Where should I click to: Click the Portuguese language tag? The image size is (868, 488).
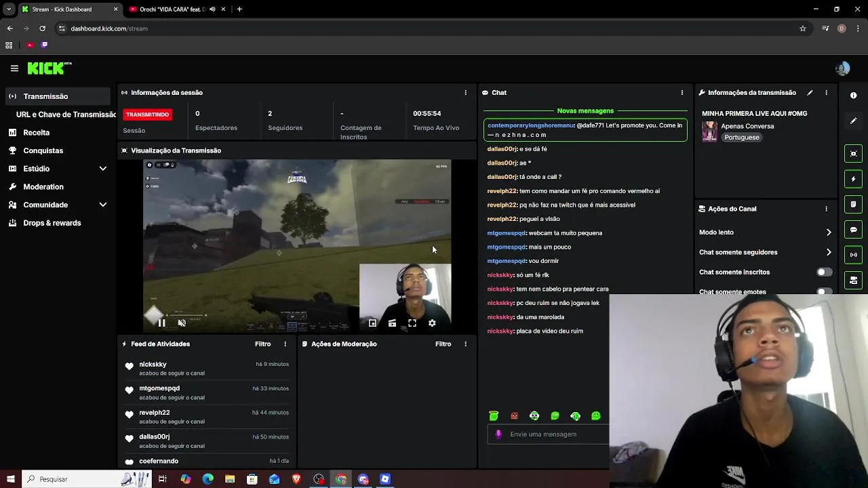(x=741, y=138)
